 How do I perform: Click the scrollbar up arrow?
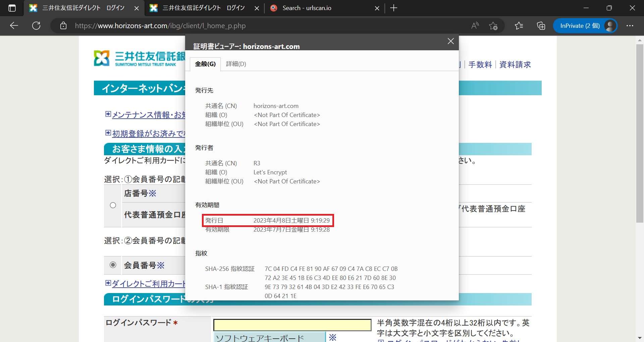click(640, 40)
